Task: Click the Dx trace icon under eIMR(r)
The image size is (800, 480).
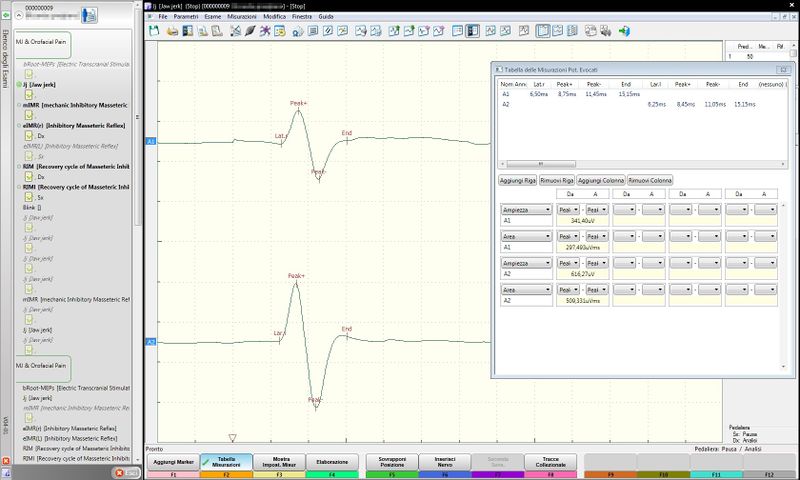Action: point(30,133)
